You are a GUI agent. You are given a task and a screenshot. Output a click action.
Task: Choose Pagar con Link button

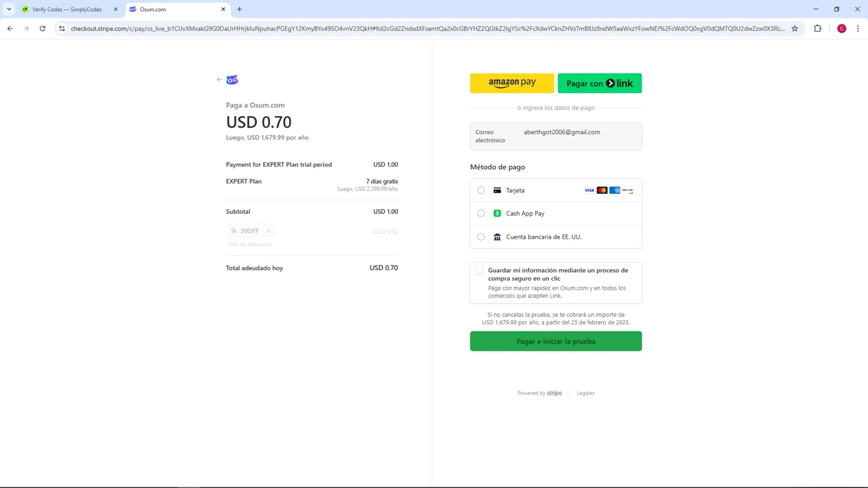(x=599, y=83)
